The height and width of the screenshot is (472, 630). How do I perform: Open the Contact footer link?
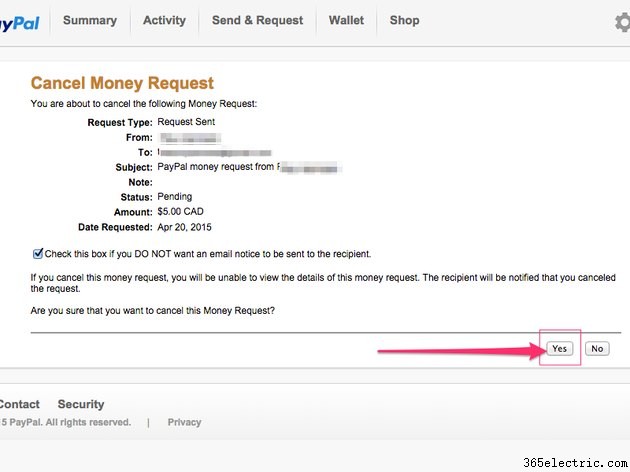pos(20,404)
